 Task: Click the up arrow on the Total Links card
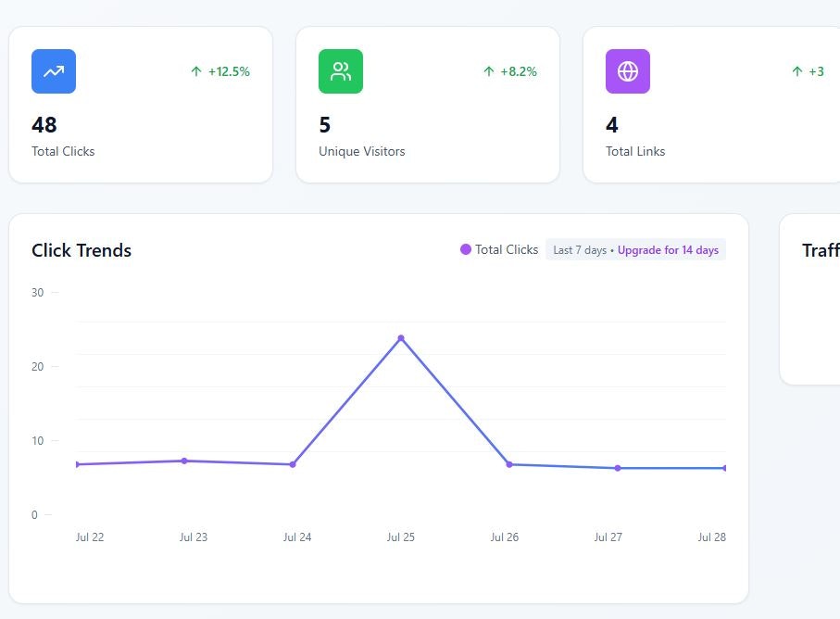[x=797, y=71]
